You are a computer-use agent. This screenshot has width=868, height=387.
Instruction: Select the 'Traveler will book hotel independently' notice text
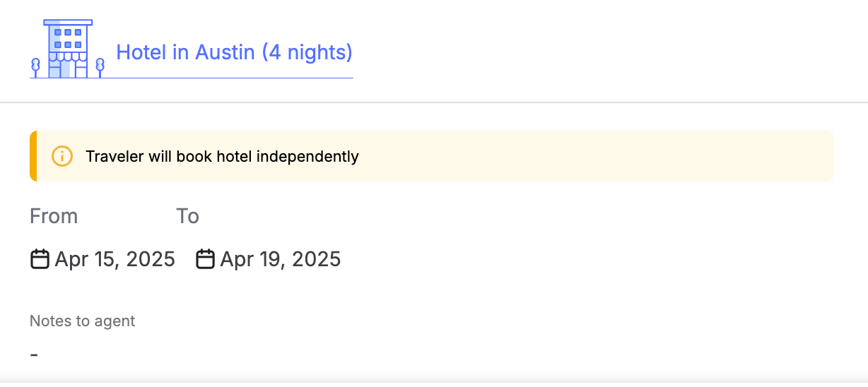222,157
